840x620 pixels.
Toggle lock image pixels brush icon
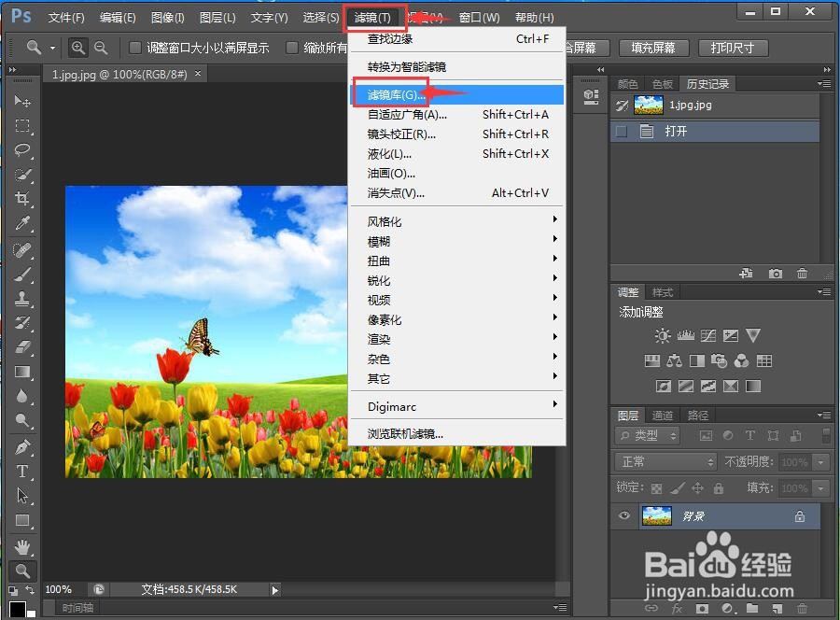pos(678,487)
